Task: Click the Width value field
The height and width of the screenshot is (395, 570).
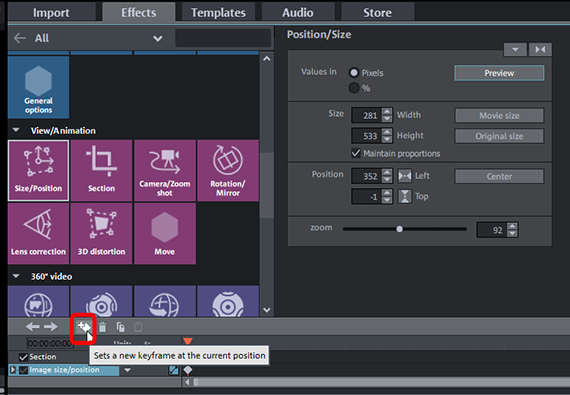Action: tap(367, 116)
